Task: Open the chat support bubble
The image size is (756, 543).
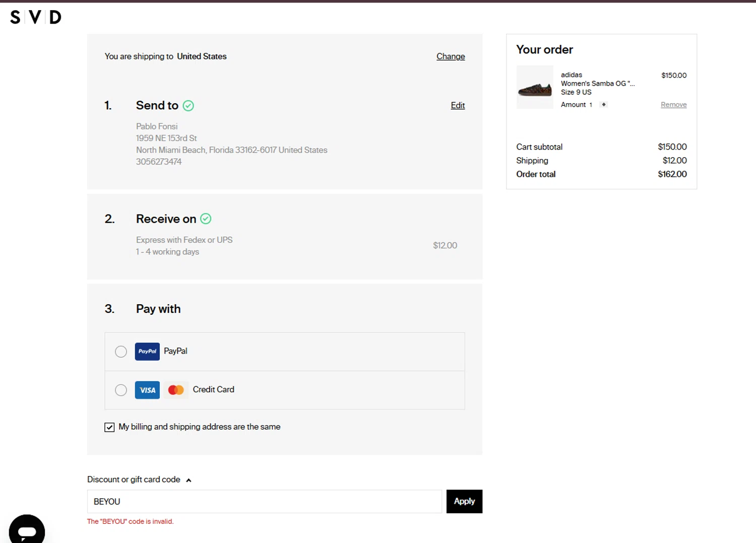Action: (27, 530)
